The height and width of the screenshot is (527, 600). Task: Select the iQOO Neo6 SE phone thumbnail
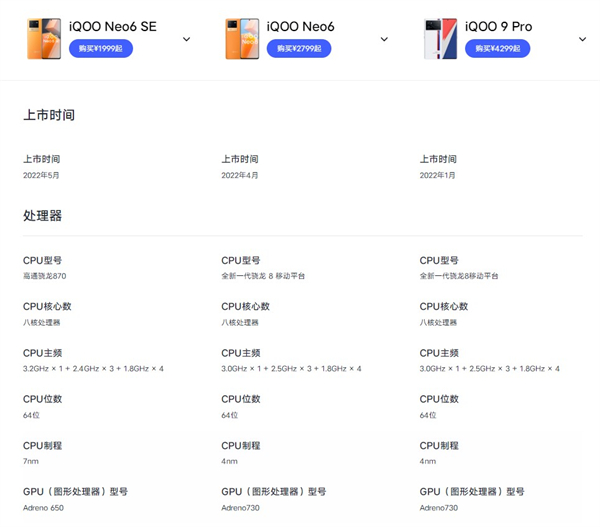(x=44, y=39)
